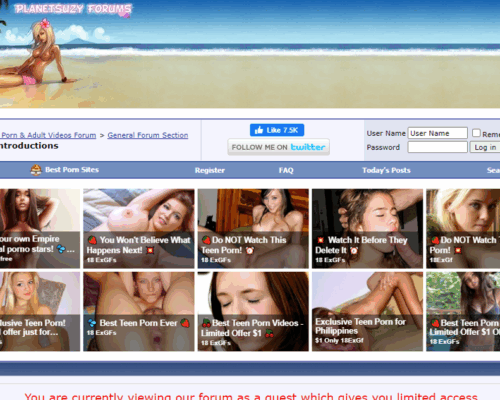500x400 pixels.
Task: Open Best Porn Sites menu item
Action: pyautogui.click(x=65, y=170)
